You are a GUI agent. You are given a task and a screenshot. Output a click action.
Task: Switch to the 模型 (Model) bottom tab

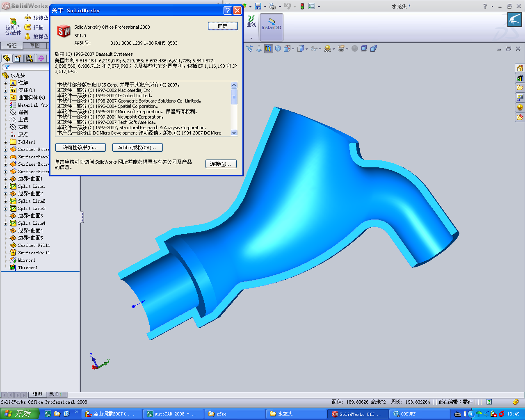point(37,394)
